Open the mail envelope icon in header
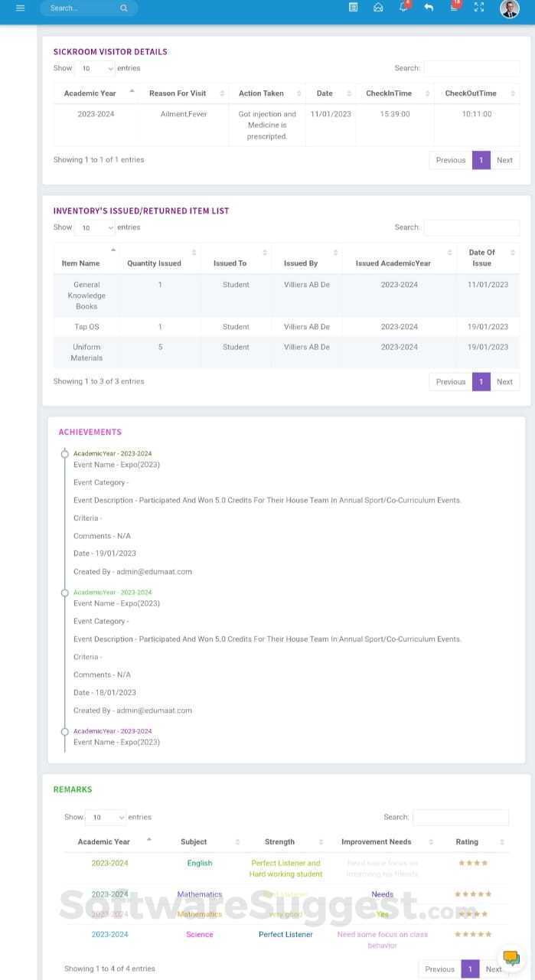Viewport: 535px width, 980px height. (378, 8)
